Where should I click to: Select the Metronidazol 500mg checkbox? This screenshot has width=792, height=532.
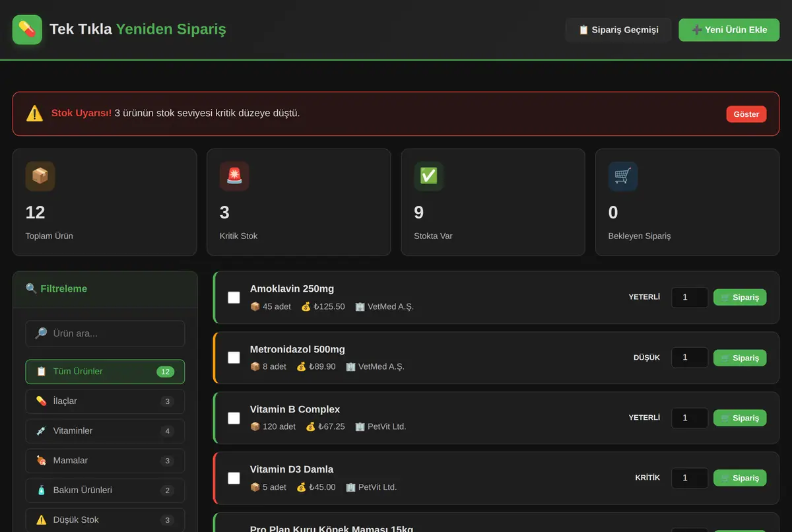(234, 358)
